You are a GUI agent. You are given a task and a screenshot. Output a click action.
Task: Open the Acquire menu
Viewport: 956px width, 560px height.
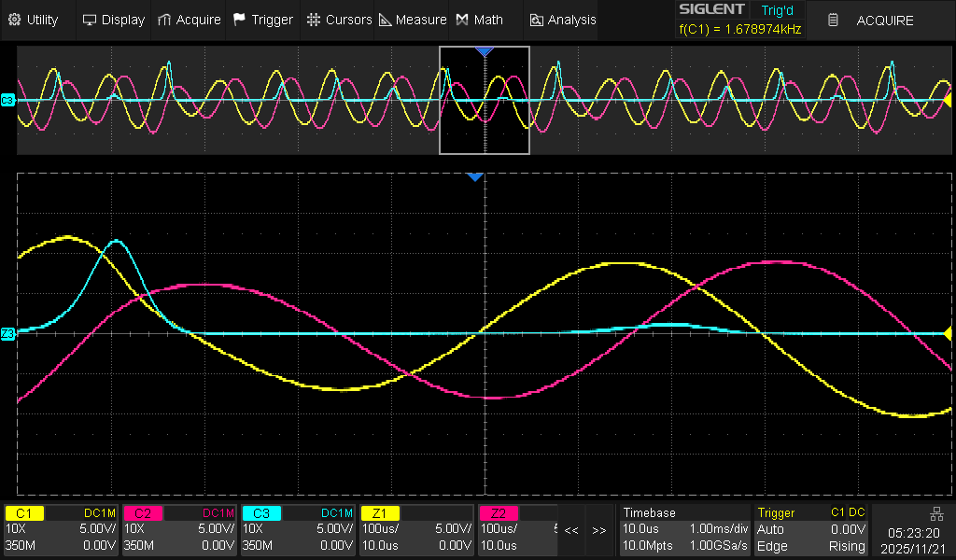tap(189, 20)
